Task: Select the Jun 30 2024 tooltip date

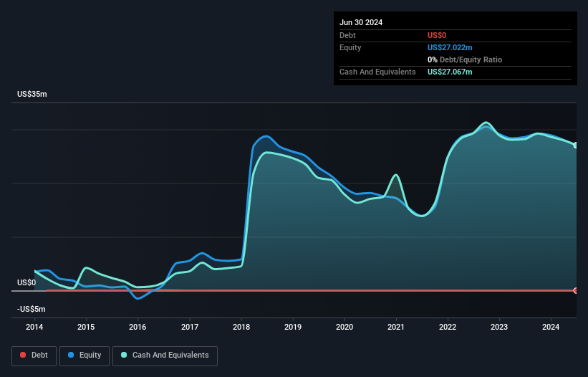Action: (x=361, y=22)
